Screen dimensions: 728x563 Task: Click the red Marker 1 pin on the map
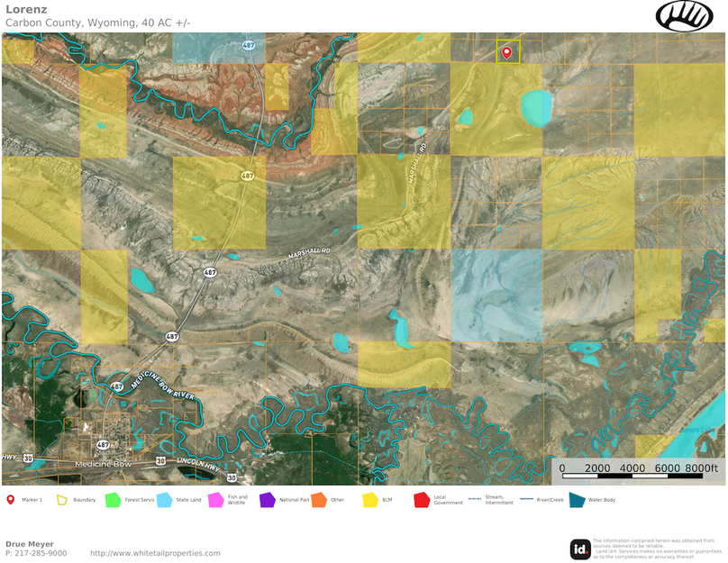click(506, 52)
